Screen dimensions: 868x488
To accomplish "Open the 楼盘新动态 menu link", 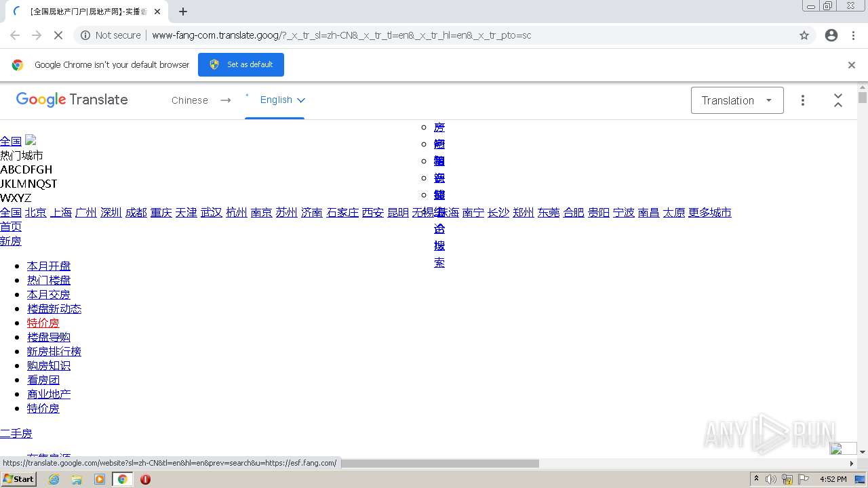I will pos(54,308).
